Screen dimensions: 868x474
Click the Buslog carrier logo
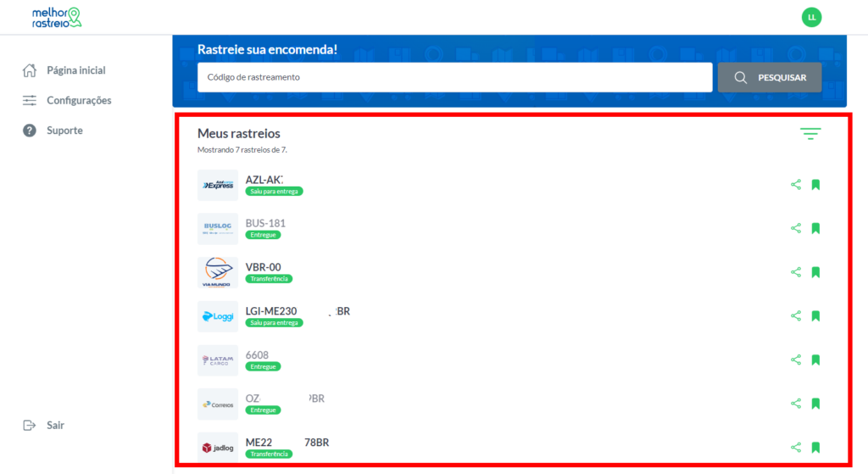pyautogui.click(x=218, y=229)
